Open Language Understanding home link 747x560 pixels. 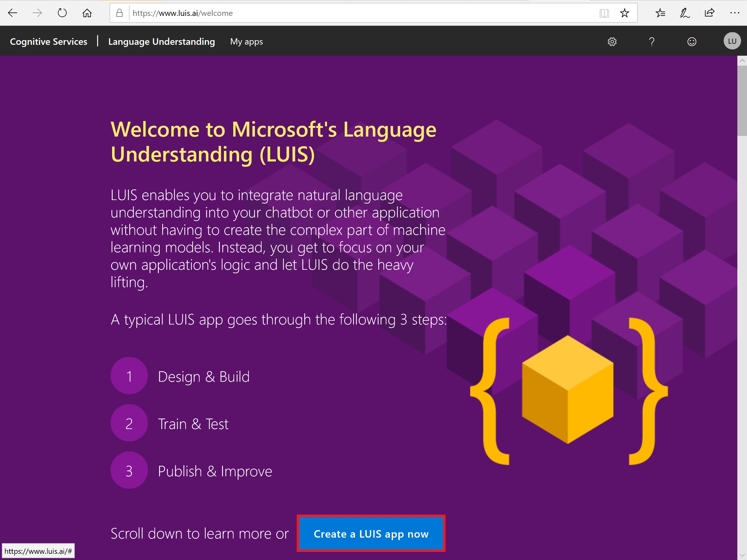coord(161,41)
